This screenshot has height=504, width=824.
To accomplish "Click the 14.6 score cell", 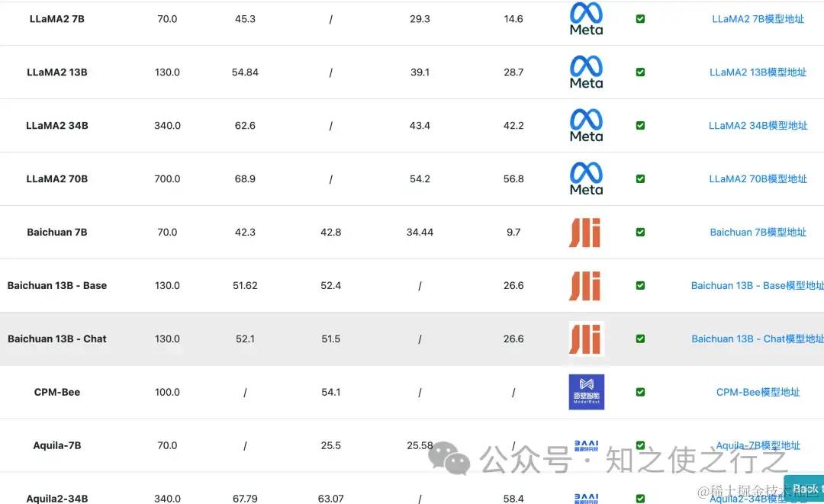I will tap(513, 19).
